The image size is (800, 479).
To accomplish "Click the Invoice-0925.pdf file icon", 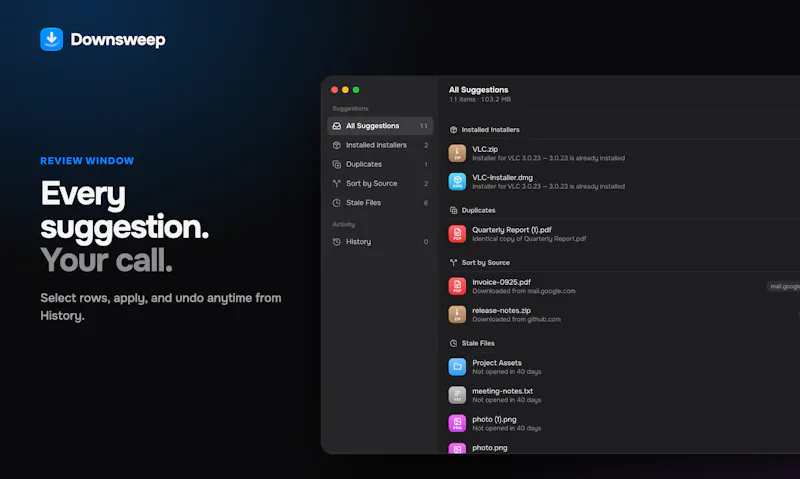I will [457, 286].
